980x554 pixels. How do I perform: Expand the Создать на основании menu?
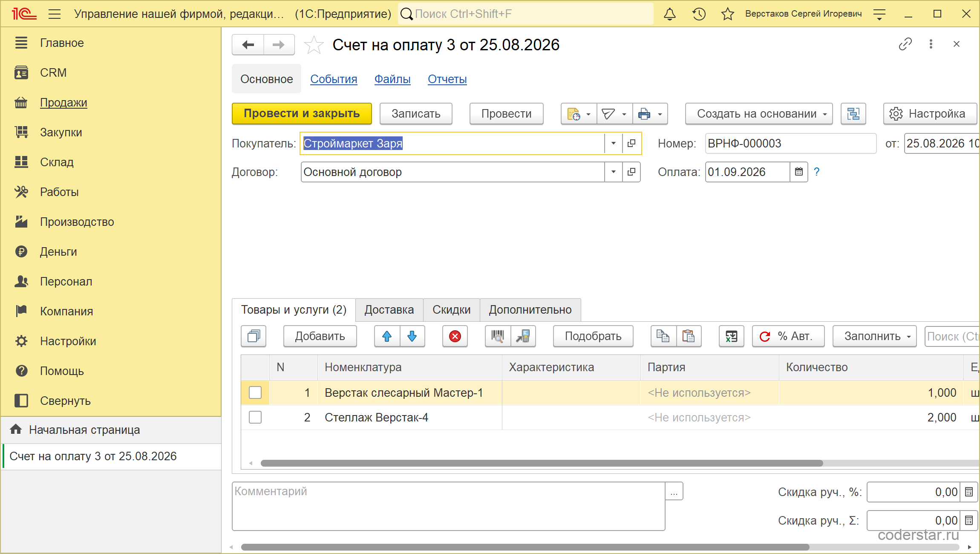click(759, 114)
